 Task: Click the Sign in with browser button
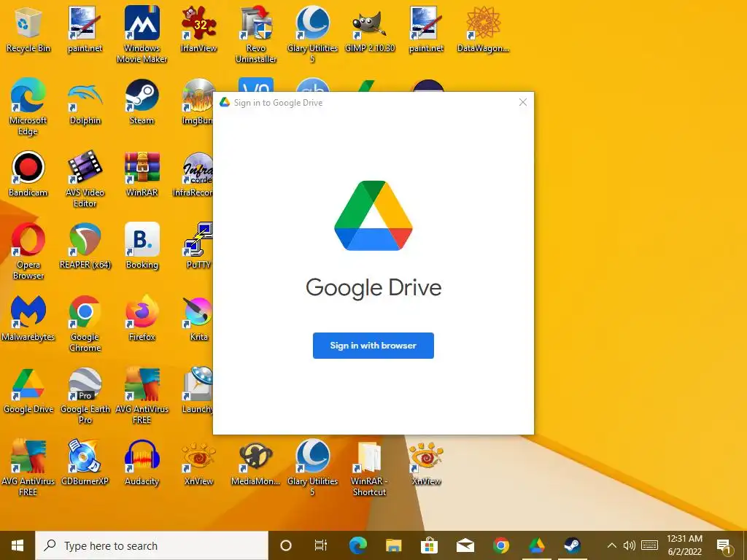pos(373,346)
